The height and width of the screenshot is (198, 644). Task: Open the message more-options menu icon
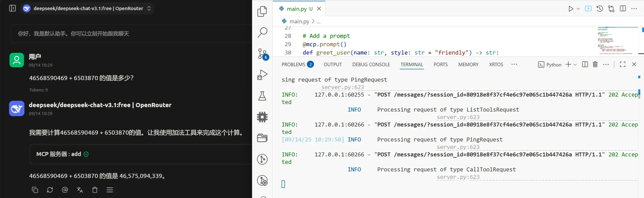tap(110, 190)
